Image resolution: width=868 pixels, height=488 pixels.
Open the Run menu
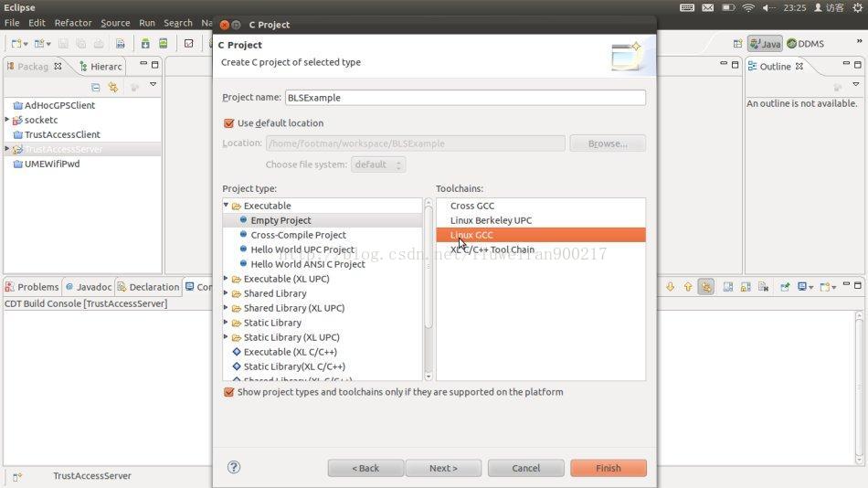click(x=147, y=23)
